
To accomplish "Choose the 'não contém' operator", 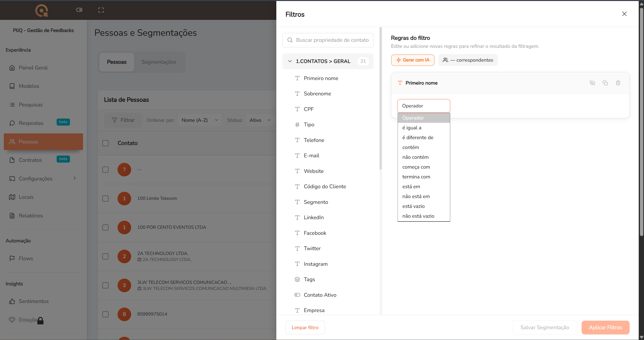I will [424, 157].
